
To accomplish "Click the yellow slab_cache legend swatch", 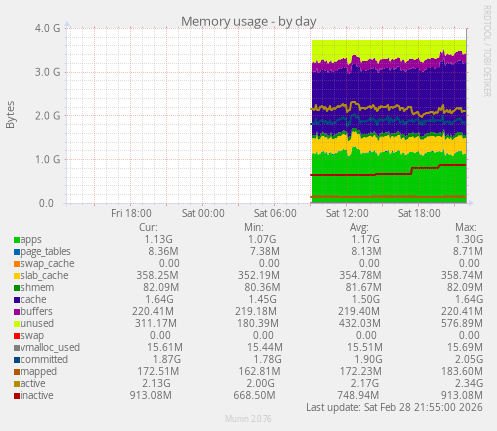I will [x=17, y=276].
